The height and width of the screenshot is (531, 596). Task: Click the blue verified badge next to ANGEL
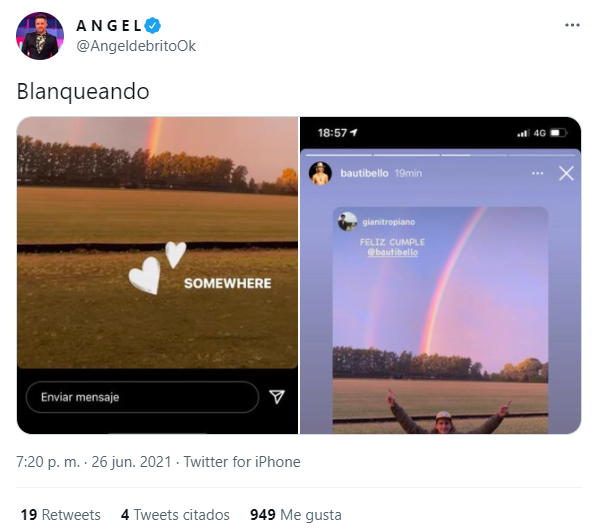tap(153, 25)
